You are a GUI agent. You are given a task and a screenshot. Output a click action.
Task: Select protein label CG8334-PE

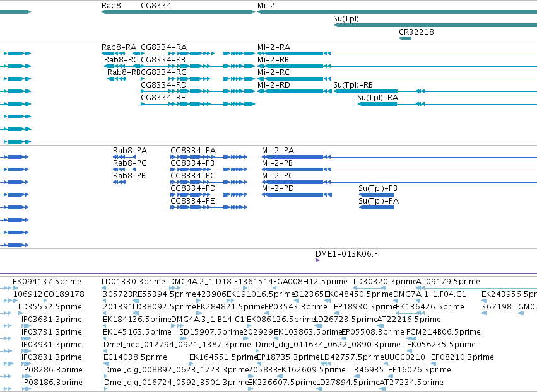pyautogui.click(x=193, y=201)
